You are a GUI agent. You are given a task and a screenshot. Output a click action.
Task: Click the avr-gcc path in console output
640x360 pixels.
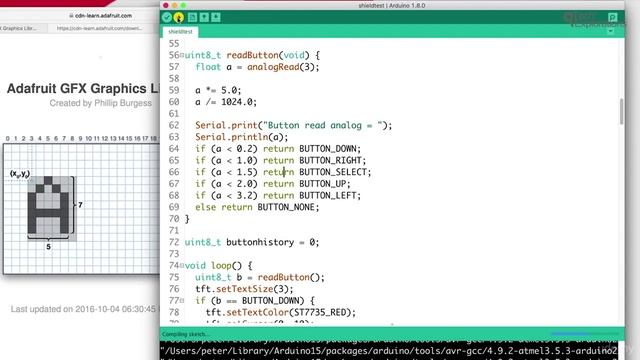(x=389, y=351)
